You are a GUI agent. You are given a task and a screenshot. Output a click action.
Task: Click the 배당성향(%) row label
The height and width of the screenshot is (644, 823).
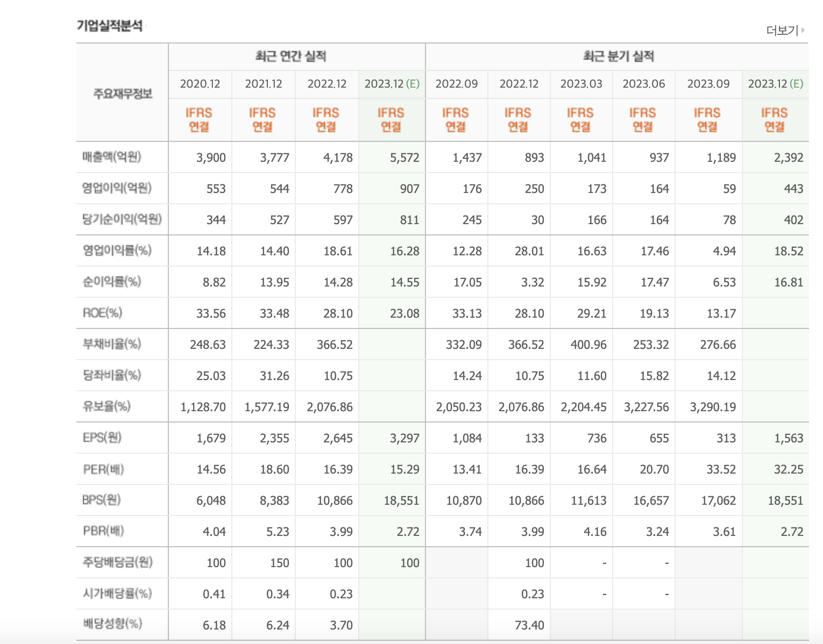click(x=112, y=624)
